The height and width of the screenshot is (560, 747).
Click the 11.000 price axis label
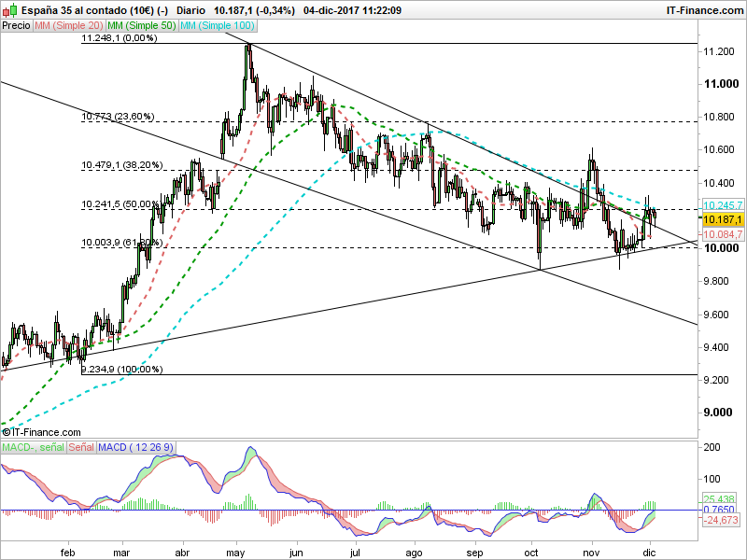click(721, 84)
